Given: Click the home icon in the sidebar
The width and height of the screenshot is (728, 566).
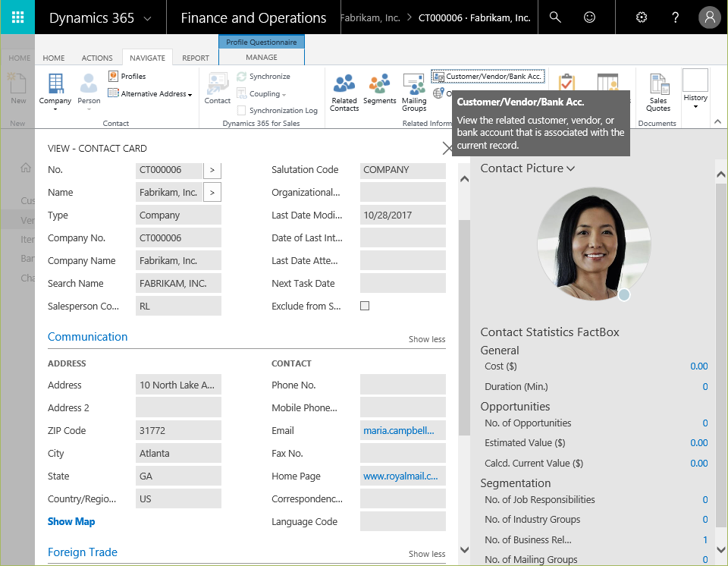Looking at the screenshot, I should 26,168.
